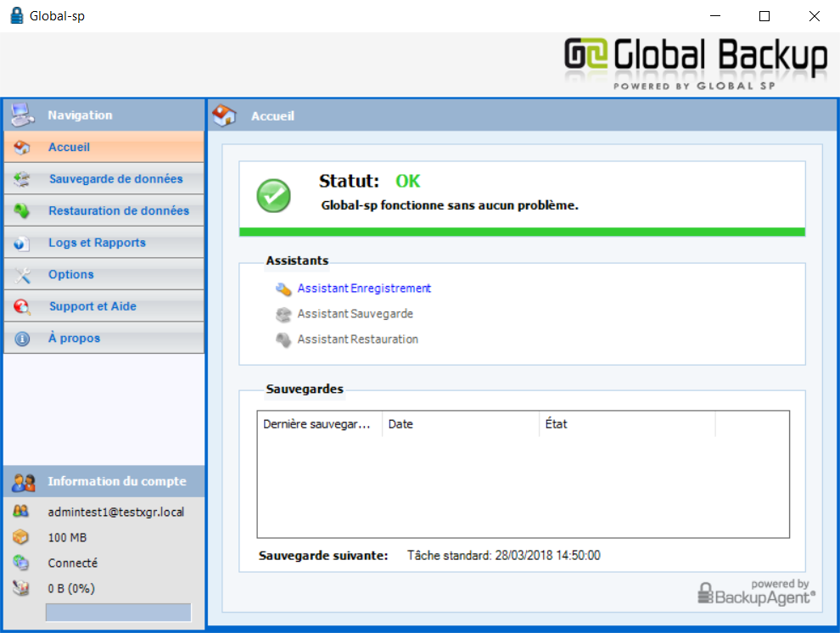Minimize the Global-sp window

click(x=715, y=16)
